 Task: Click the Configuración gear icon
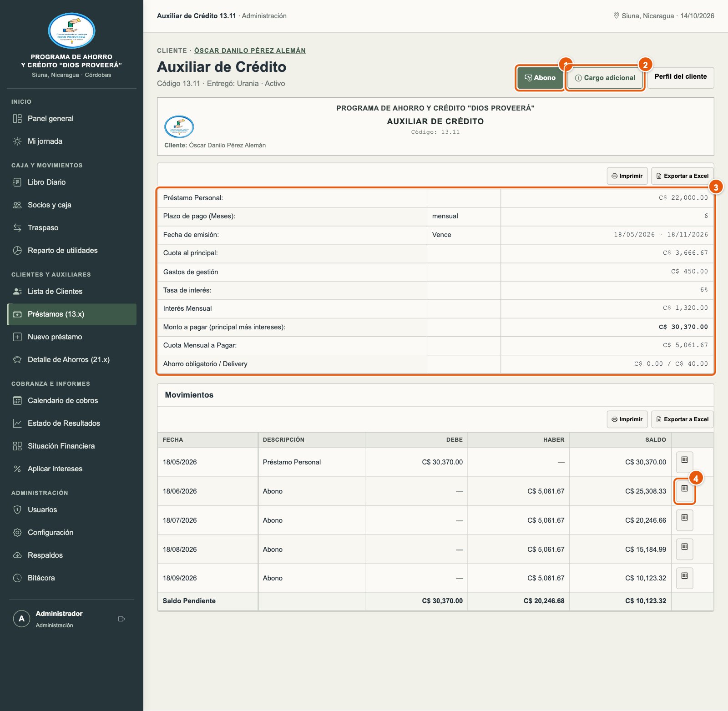click(17, 533)
